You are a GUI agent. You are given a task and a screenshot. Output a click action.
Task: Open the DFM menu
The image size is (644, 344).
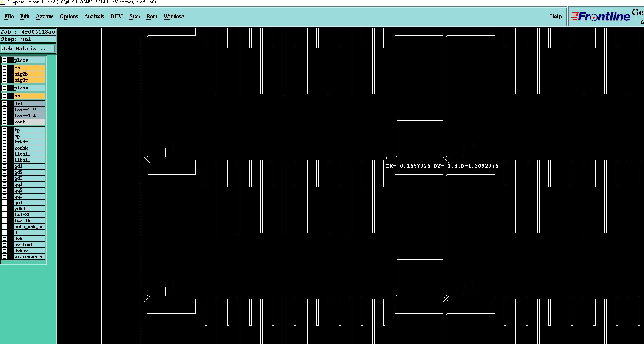point(117,16)
